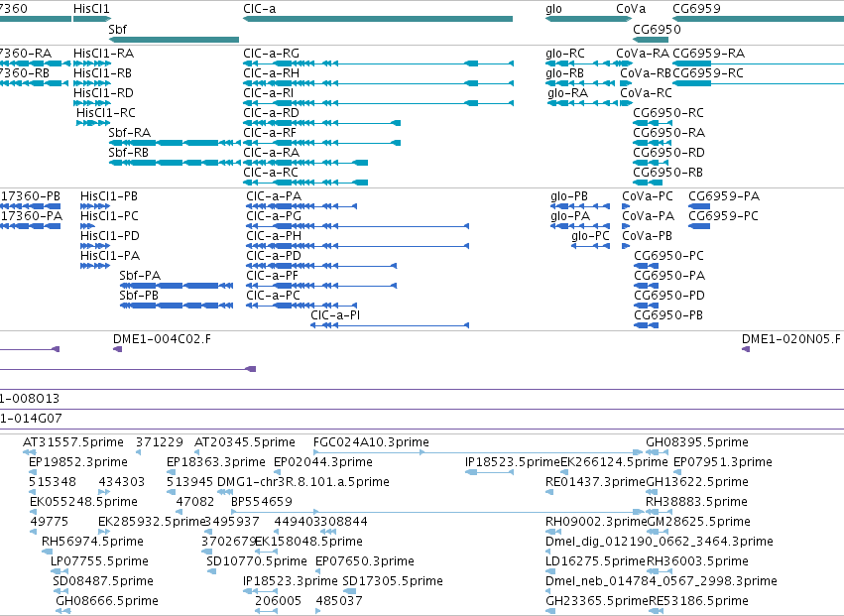
Task: Select the Sbf-RB transcript label
Action: click(x=128, y=153)
